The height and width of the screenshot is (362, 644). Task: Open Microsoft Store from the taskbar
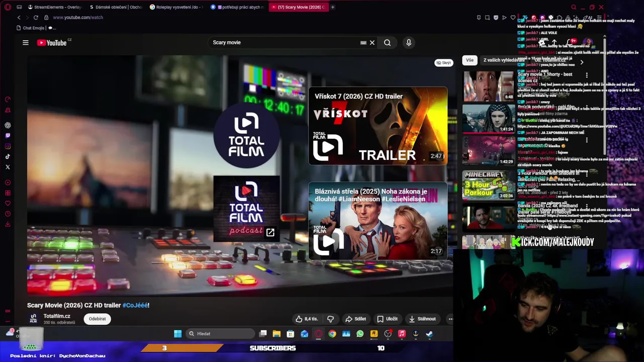point(290,334)
